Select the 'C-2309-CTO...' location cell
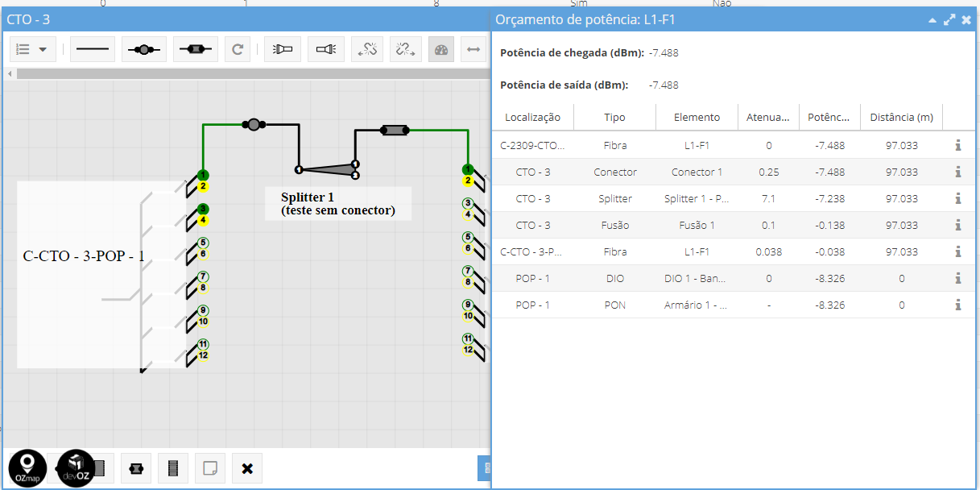 click(532, 145)
